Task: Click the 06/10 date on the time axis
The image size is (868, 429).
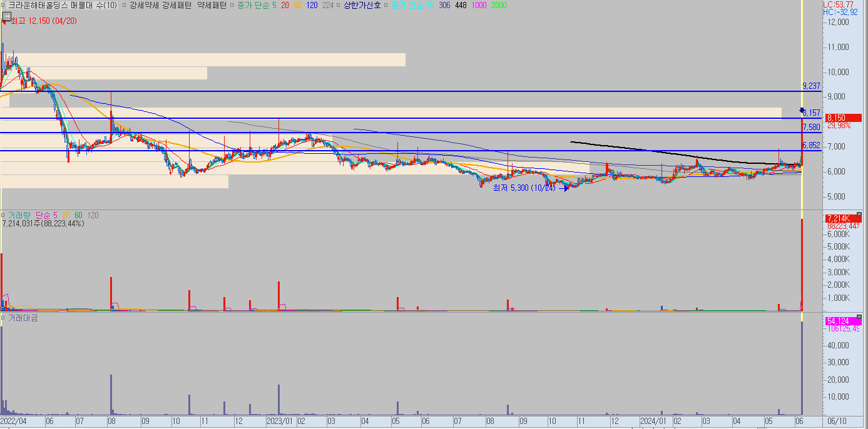Action: pos(837,421)
